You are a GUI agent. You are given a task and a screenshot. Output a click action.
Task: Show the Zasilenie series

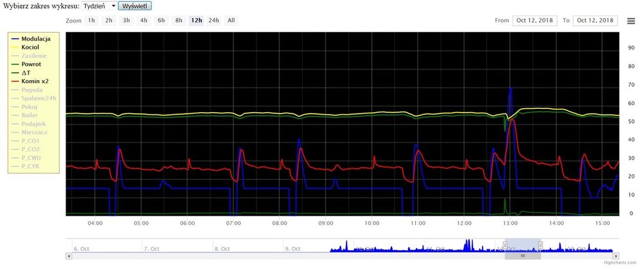pyautogui.click(x=33, y=55)
